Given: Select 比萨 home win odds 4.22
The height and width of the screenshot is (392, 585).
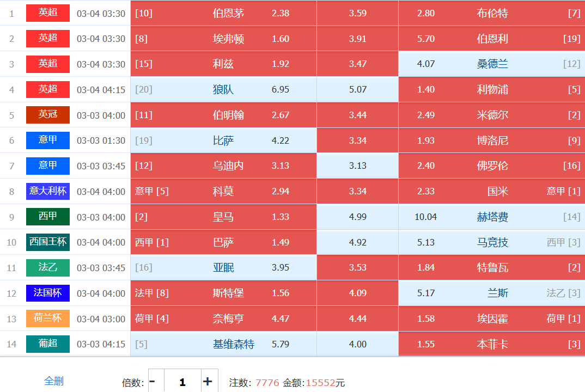Looking at the screenshot, I should pos(223,140).
